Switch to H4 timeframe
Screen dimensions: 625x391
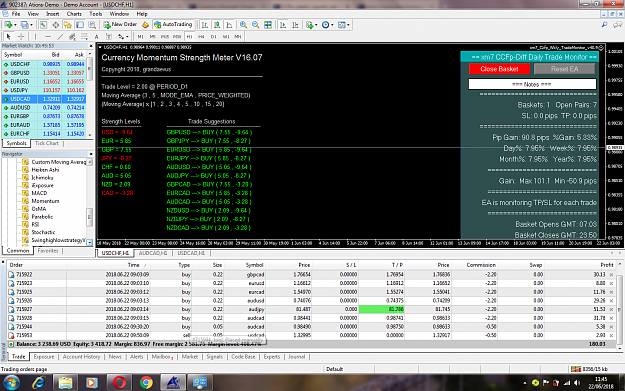point(201,36)
